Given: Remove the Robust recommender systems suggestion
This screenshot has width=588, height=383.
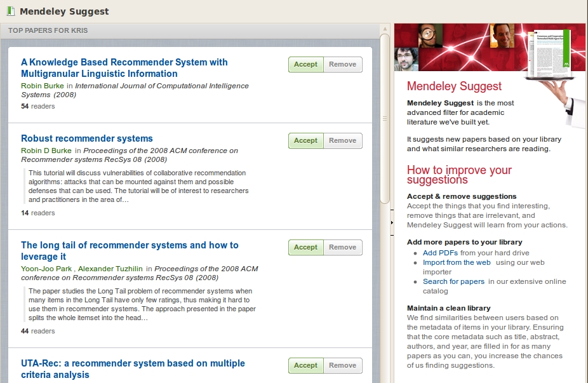Looking at the screenshot, I should [x=343, y=140].
